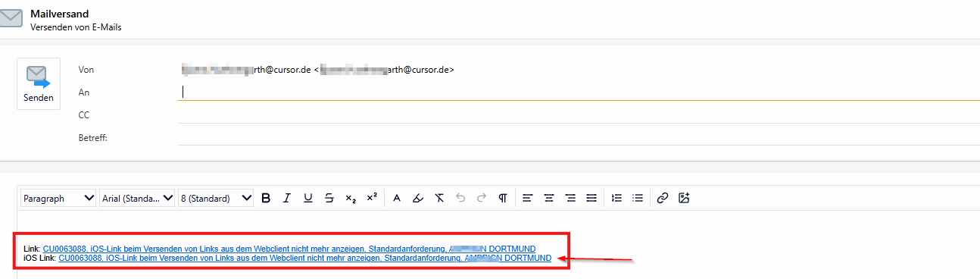Clear text formatting
Image resolution: width=980 pixels, height=279 pixels.
pos(439,198)
